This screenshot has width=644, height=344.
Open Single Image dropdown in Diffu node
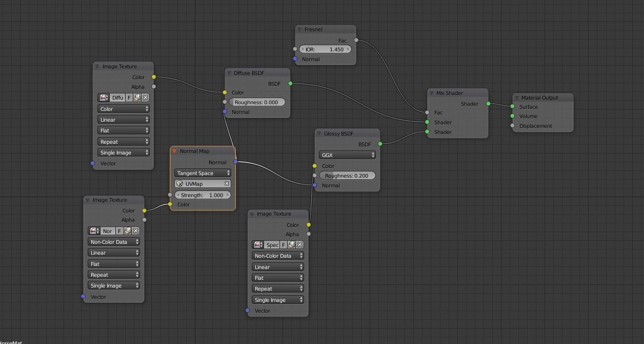tap(124, 152)
